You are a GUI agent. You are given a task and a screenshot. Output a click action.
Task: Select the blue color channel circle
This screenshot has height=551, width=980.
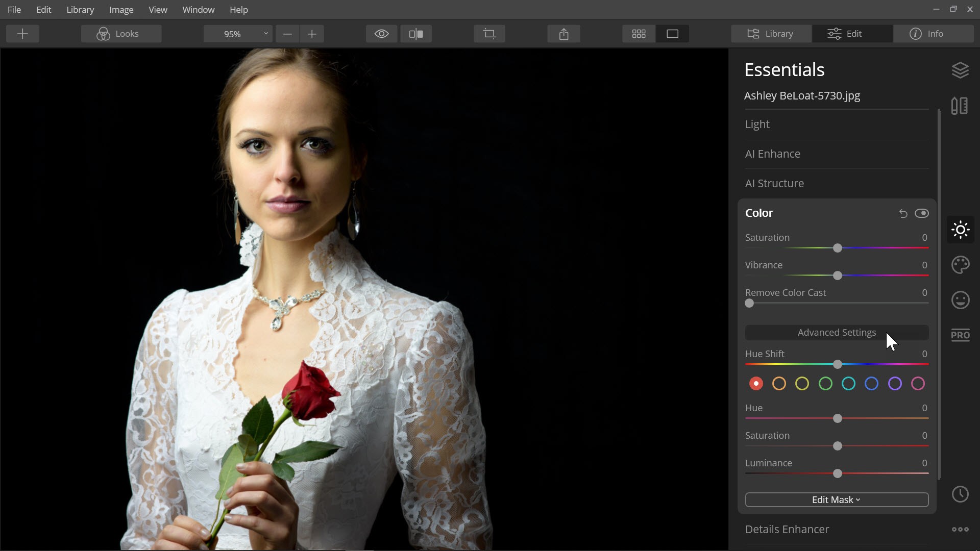pos(871,384)
